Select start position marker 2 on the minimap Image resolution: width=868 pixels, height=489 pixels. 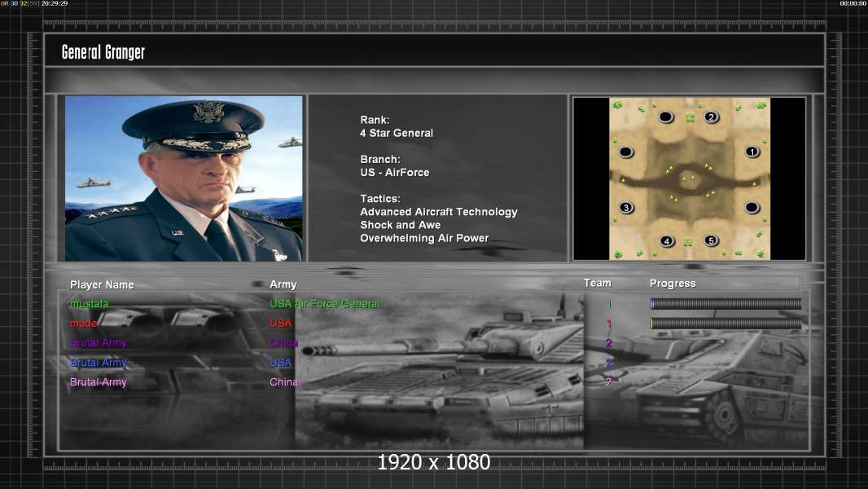tap(712, 117)
